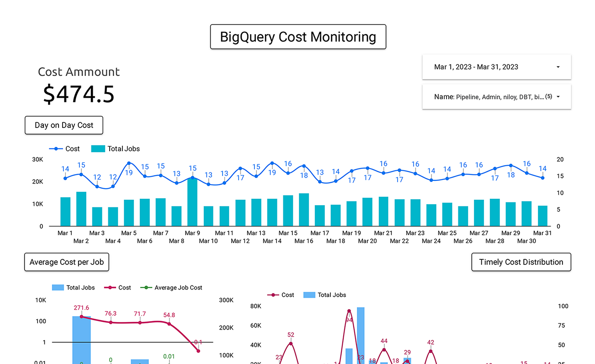Image resolution: width=595 pixels, height=364 pixels.
Task: Click the Cost Ammount heading
Action: pos(79,72)
